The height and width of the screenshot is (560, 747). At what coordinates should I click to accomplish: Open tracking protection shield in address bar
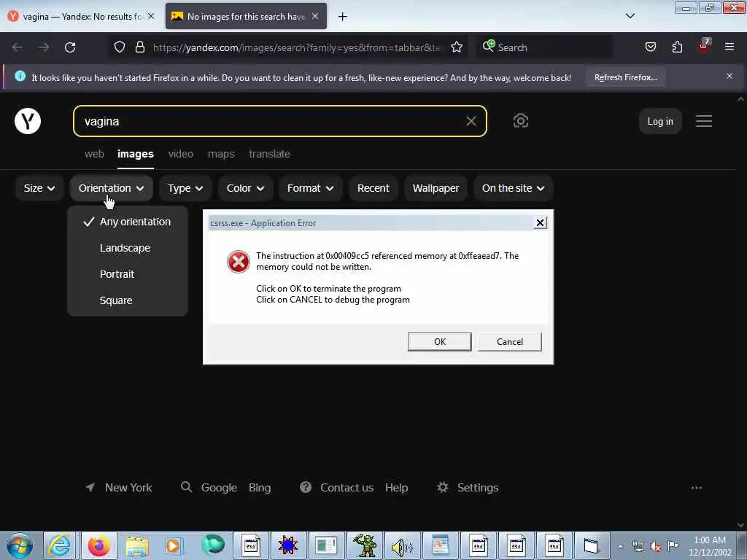[x=120, y=47]
